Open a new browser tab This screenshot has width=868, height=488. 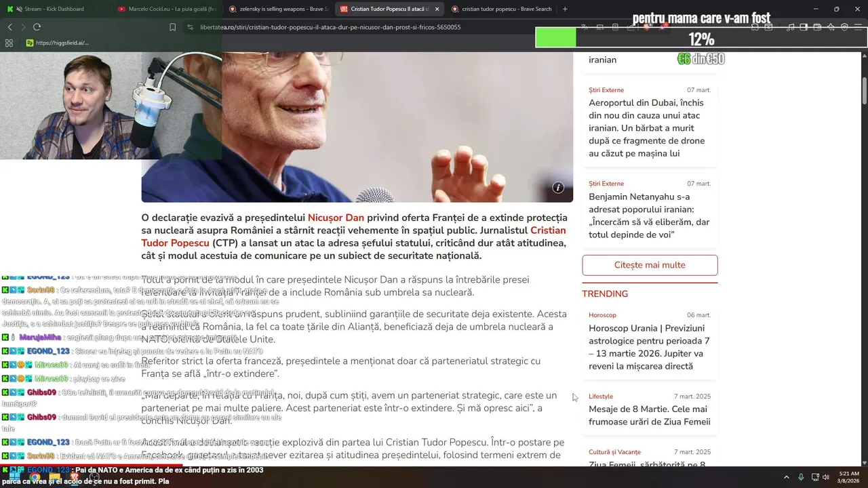[565, 9]
